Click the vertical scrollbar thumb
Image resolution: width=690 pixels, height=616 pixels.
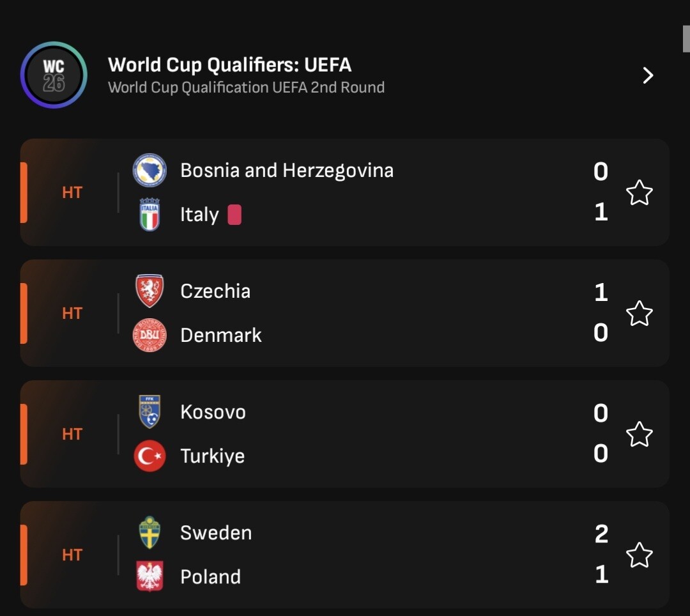click(x=686, y=38)
